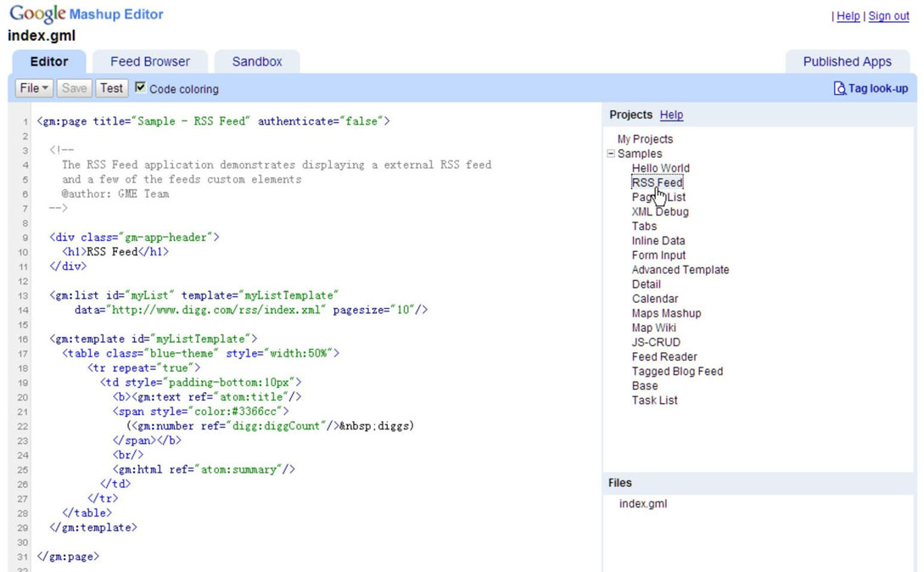Click the gm:template id line
This screenshot has height=572, width=924.
(154, 339)
